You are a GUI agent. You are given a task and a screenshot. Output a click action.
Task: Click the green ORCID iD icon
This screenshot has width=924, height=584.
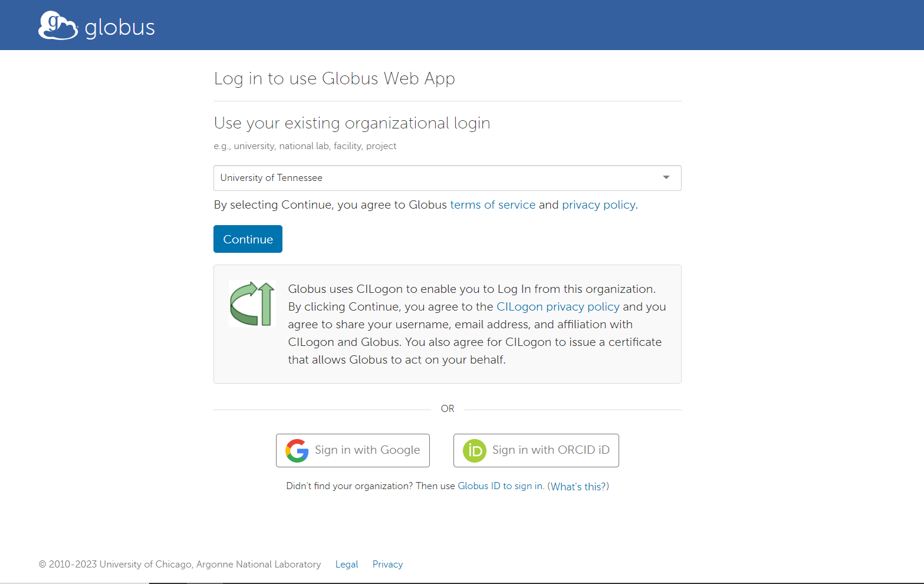tap(474, 451)
